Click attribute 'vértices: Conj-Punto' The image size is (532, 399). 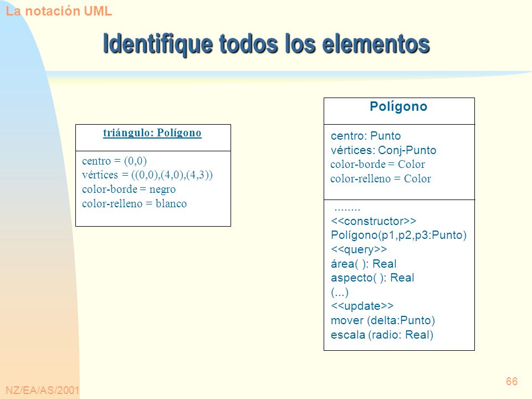[x=383, y=150]
